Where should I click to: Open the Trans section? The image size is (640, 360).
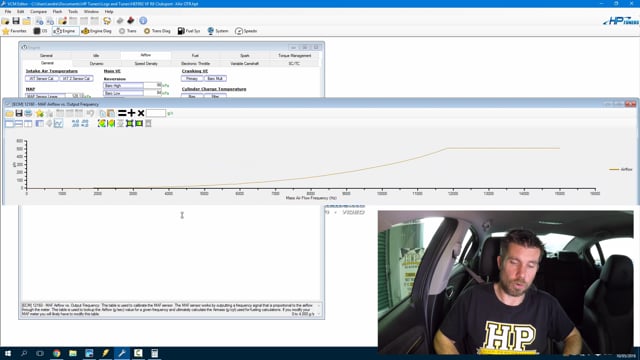coord(128,31)
